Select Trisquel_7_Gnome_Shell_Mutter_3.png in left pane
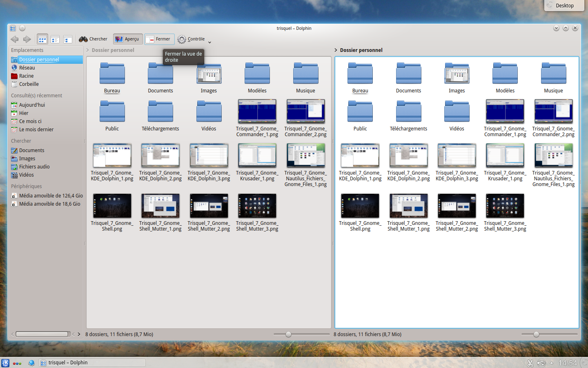The image size is (588, 368). 257,213
